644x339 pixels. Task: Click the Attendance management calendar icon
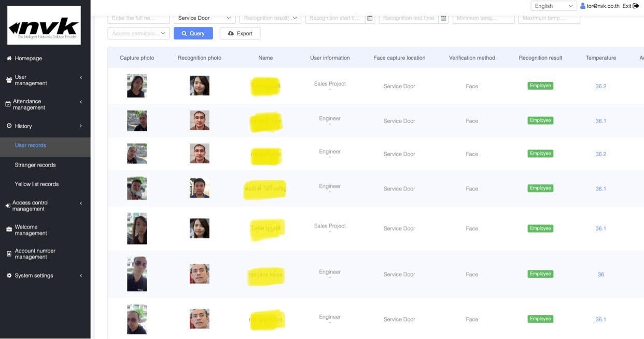point(8,104)
